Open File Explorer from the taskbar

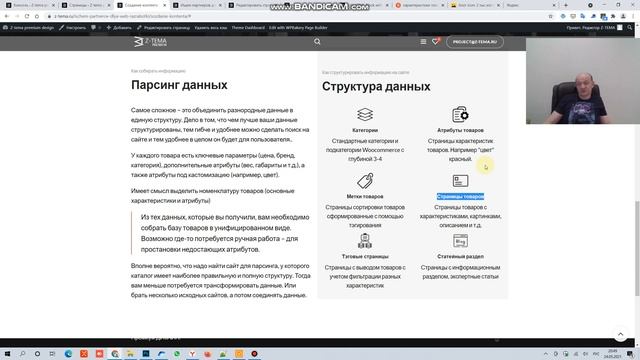click(x=130, y=353)
